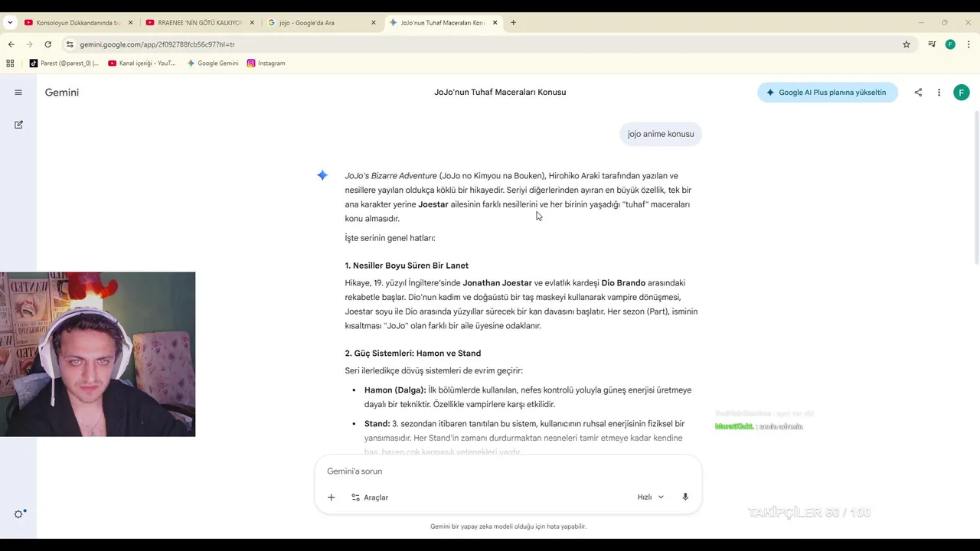Open the Araçlar tools menu
This screenshot has width=980, height=551.
370,497
